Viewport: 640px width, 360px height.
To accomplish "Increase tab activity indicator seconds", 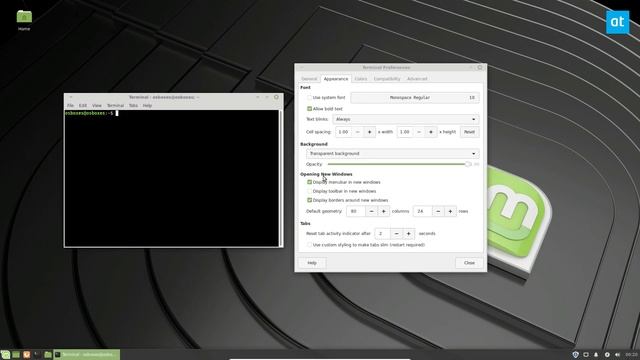I will (x=408, y=233).
